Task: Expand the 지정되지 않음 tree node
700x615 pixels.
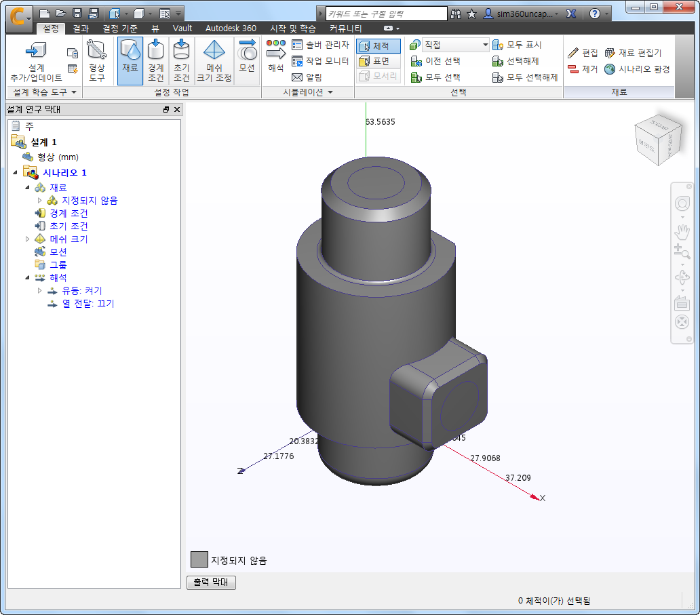Action: click(x=39, y=201)
